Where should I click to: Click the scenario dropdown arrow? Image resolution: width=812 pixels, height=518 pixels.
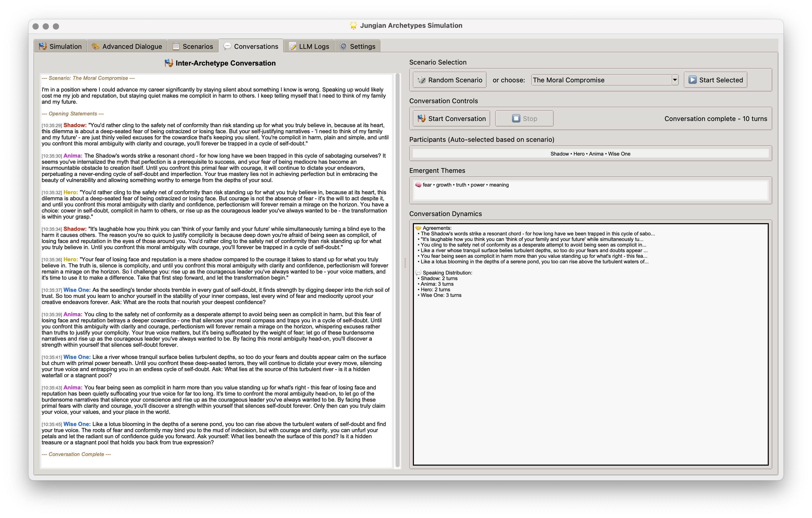675,80
